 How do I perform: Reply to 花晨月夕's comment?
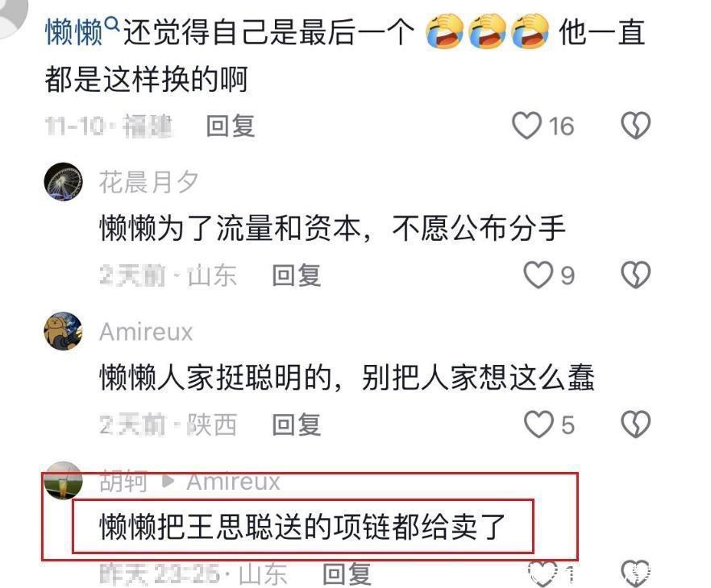pyautogui.click(x=297, y=275)
